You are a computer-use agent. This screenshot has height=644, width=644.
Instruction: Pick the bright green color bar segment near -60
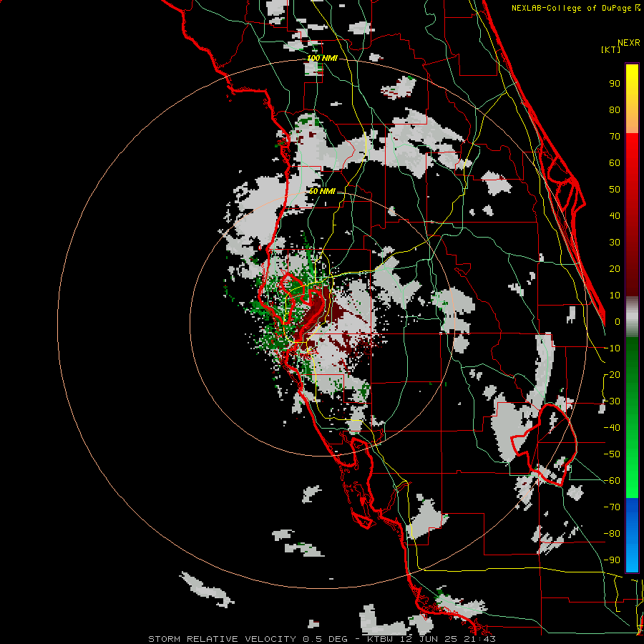point(632,482)
